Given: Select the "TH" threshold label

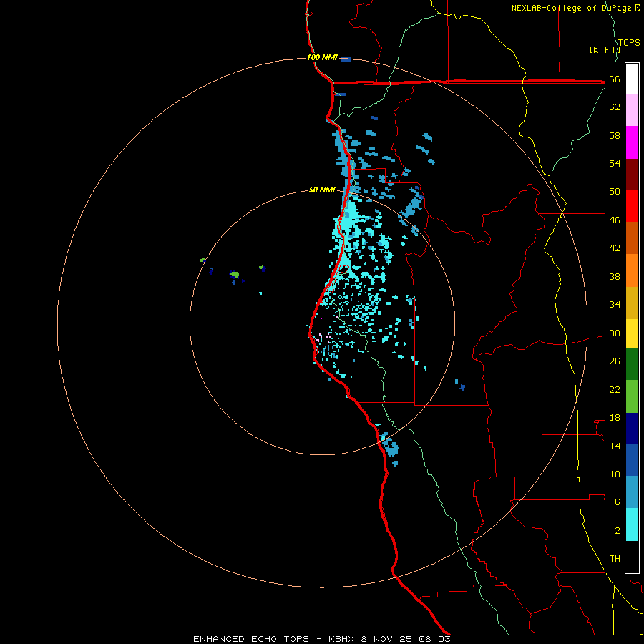Looking at the screenshot, I should (x=615, y=559).
